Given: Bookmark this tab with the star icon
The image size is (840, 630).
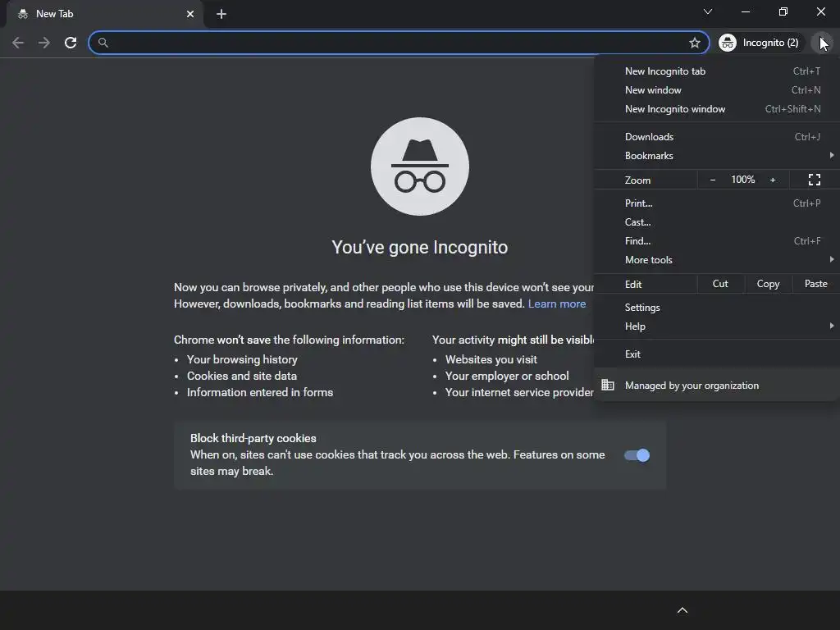Looking at the screenshot, I should pos(694,43).
